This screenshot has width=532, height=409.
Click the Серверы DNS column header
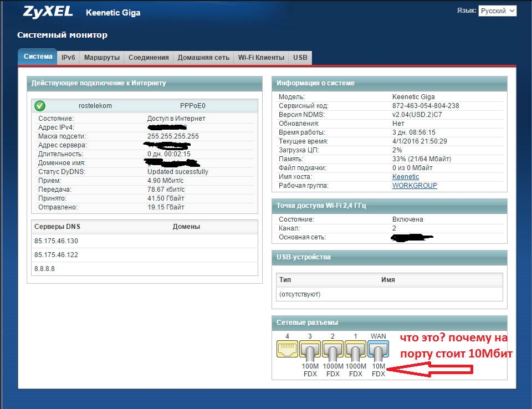(x=57, y=227)
